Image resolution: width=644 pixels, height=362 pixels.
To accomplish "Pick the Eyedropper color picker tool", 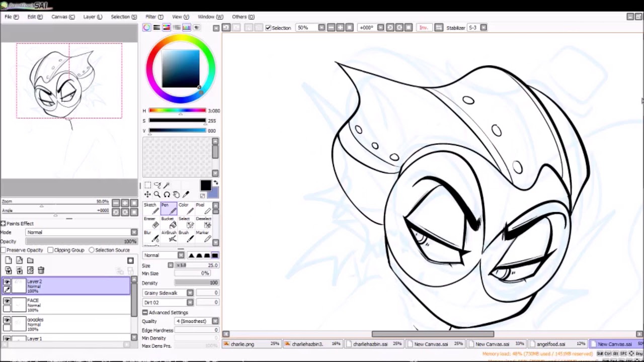I will coord(186,195).
